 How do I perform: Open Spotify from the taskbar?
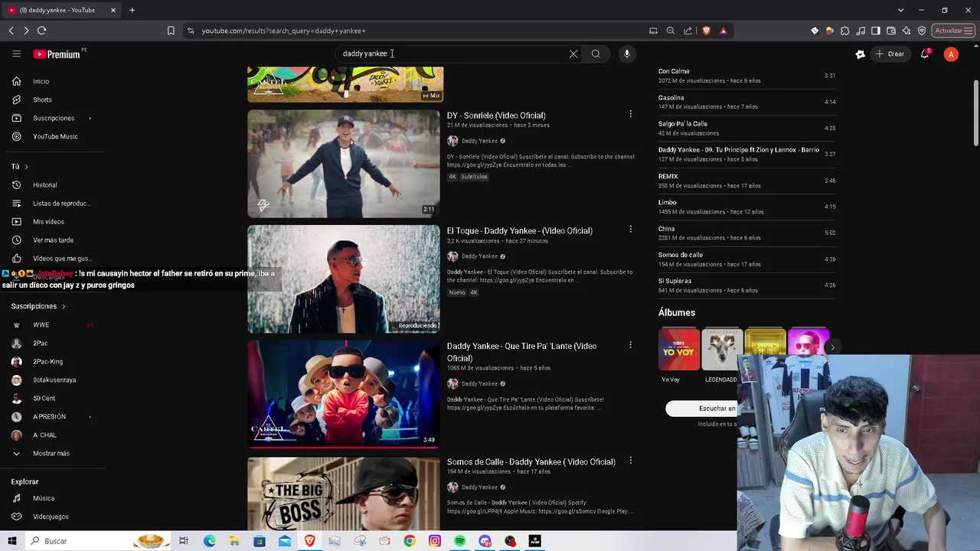(459, 541)
